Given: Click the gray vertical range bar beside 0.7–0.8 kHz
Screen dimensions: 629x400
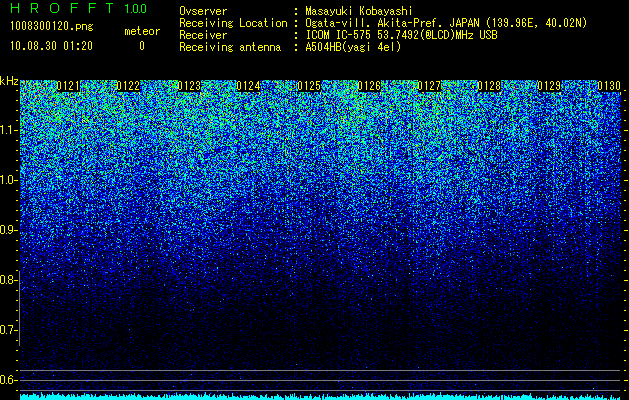Looking at the screenshot, I should click(x=19, y=308).
